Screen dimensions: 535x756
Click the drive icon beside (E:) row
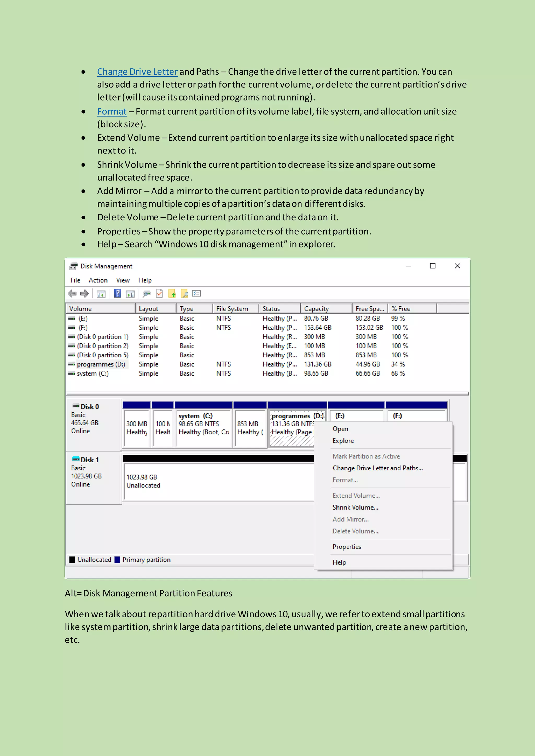(72, 318)
